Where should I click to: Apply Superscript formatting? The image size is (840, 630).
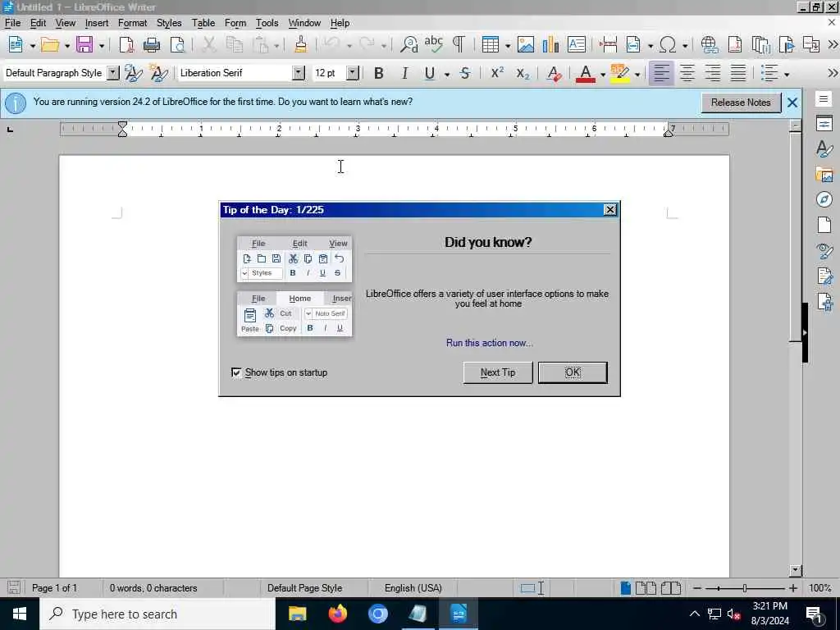point(498,73)
